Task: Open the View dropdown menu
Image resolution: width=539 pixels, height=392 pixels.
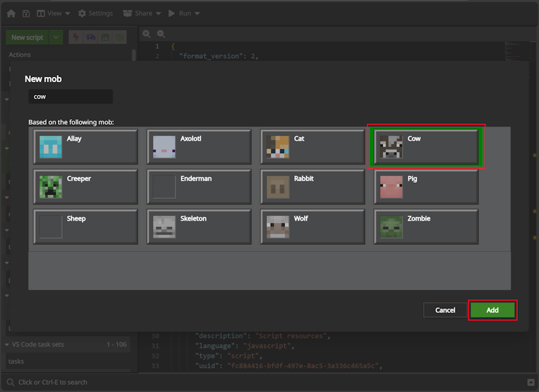Action: [51, 13]
